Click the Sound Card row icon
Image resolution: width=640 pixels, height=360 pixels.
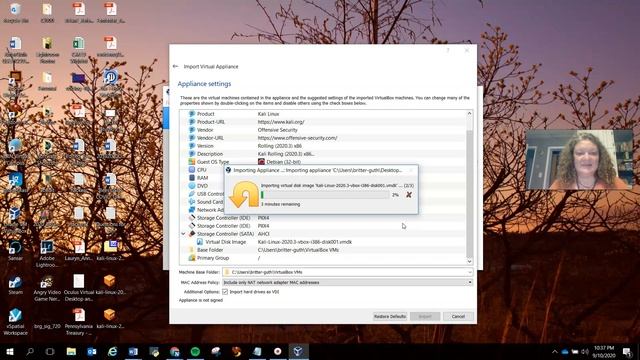(192, 202)
